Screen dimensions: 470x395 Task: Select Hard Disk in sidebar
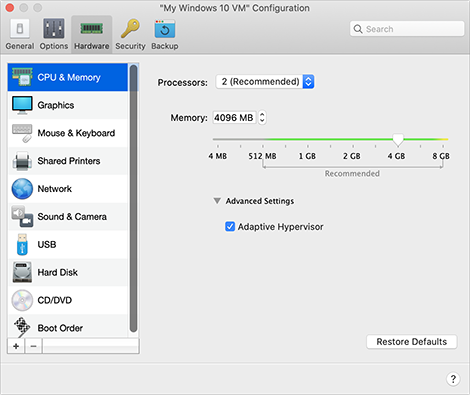(68, 272)
